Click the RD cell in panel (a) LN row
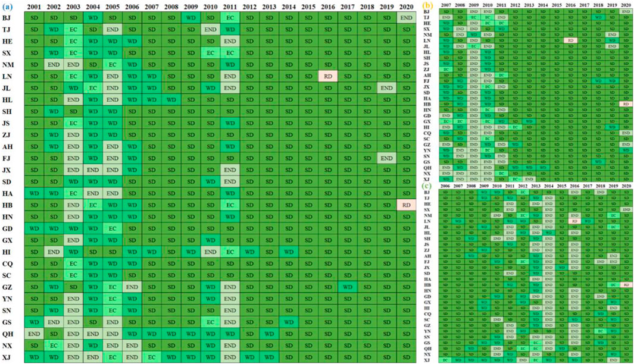 point(328,76)
